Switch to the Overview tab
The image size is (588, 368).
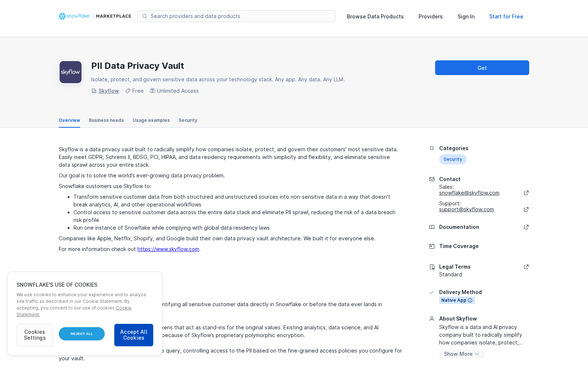click(x=69, y=120)
